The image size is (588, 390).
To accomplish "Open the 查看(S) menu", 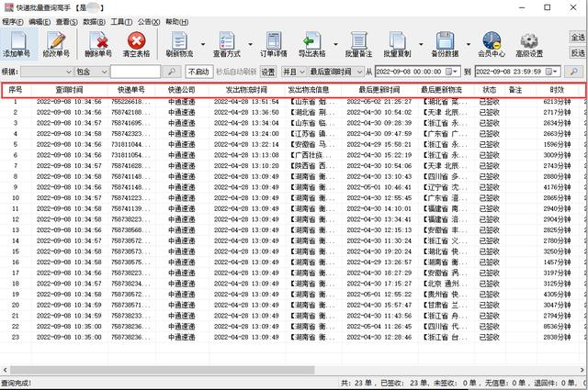I will 67,22.
